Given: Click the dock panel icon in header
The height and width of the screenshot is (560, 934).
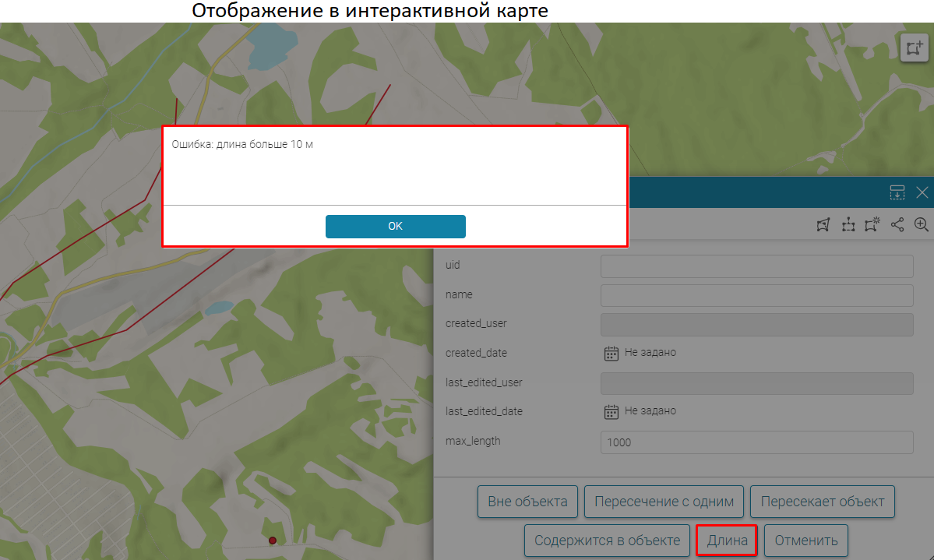Looking at the screenshot, I should click(897, 192).
